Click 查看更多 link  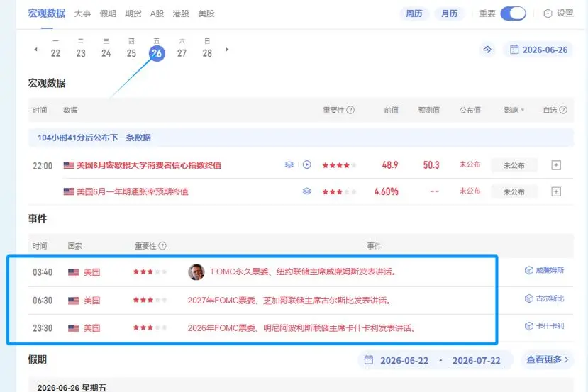tap(548, 360)
